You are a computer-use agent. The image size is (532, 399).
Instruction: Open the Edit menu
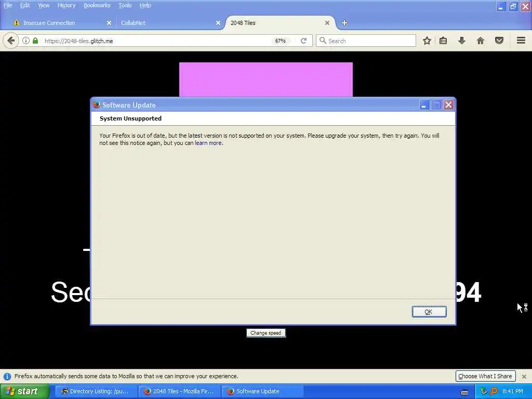25,5
